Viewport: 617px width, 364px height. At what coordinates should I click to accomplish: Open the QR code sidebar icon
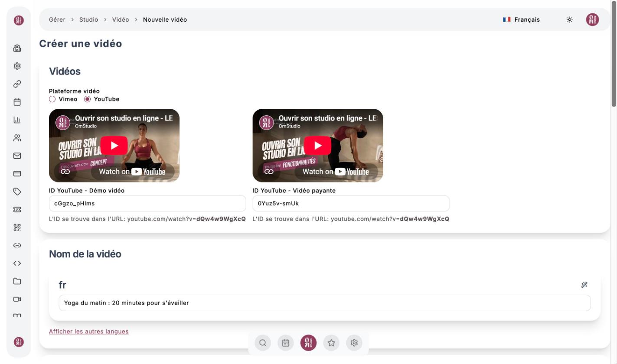pyautogui.click(x=17, y=227)
